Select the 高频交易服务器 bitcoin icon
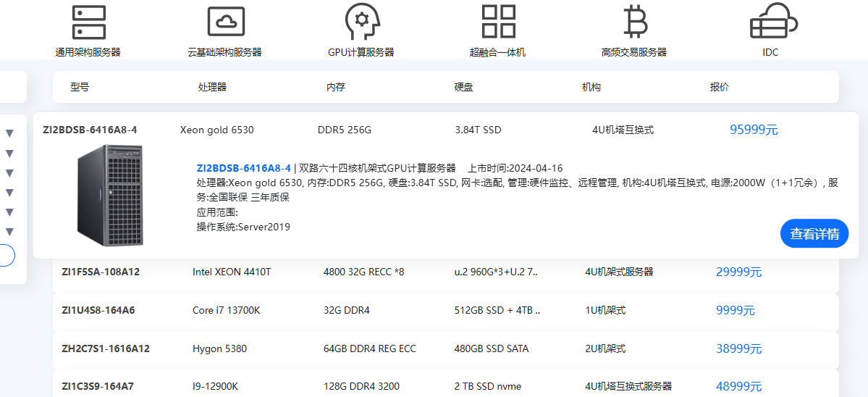The height and width of the screenshot is (397, 868). point(634,22)
